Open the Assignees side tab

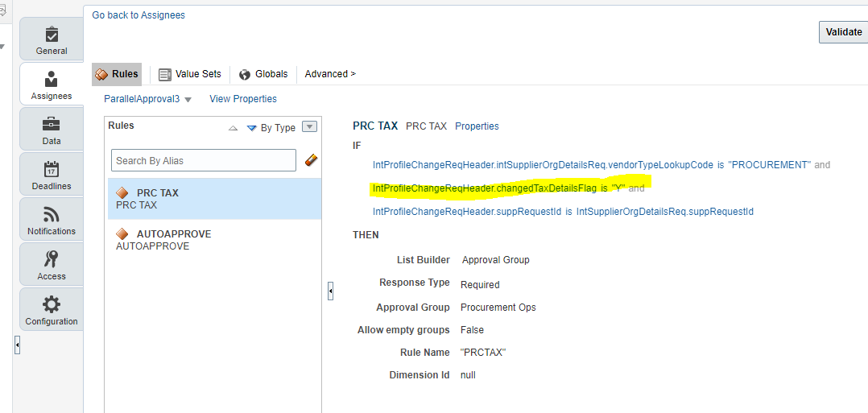[x=52, y=85]
